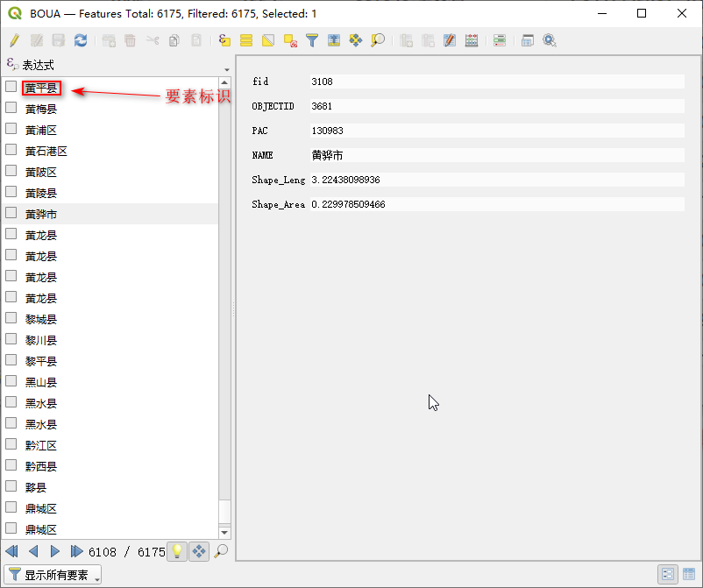Check the box next to 黄石港区
The width and height of the screenshot is (703, 588).
pos(11,150)
